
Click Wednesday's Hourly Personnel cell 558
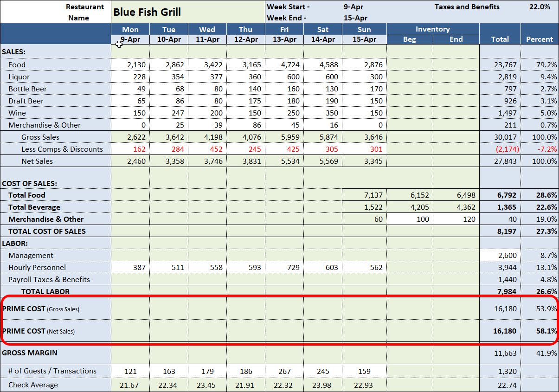[207, 268]
